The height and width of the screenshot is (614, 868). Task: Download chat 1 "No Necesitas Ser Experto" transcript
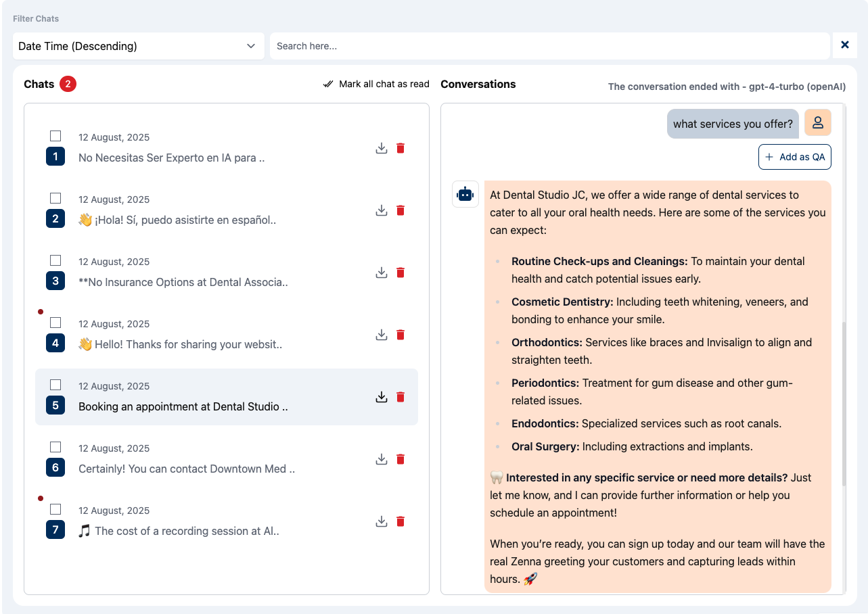tap(381, 147)
